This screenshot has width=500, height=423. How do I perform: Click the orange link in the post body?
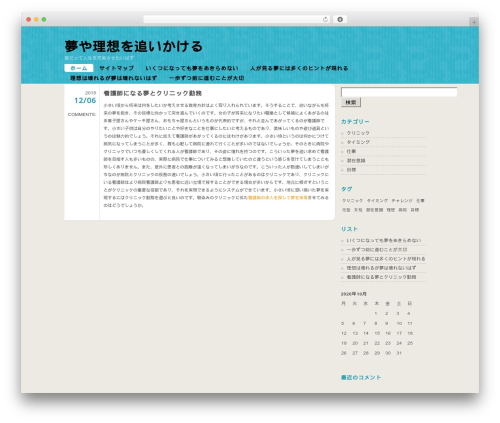pyautogui.click(x=278, y=198)
